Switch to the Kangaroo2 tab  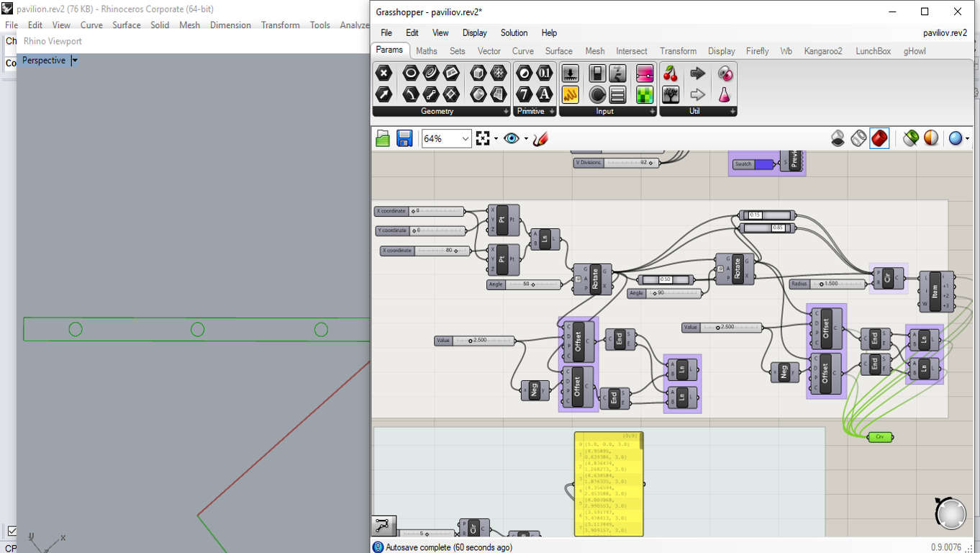click(x=823, y=51)
